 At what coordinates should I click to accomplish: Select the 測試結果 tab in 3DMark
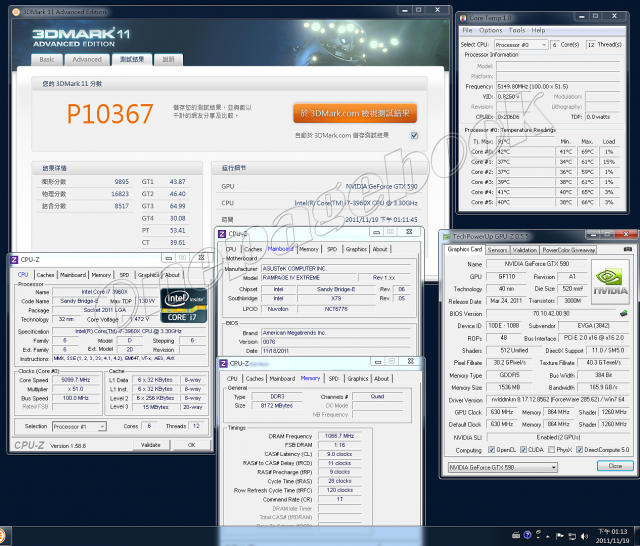point(132,60)
